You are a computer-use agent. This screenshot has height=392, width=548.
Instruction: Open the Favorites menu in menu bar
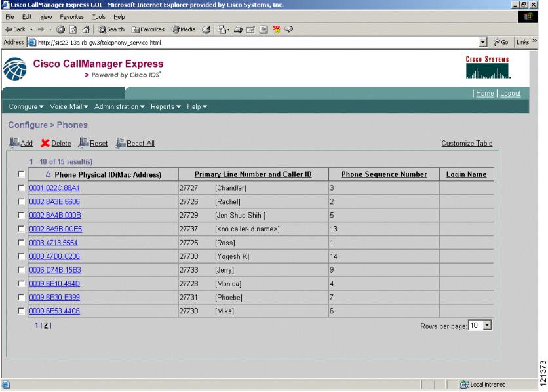(71, 17)
